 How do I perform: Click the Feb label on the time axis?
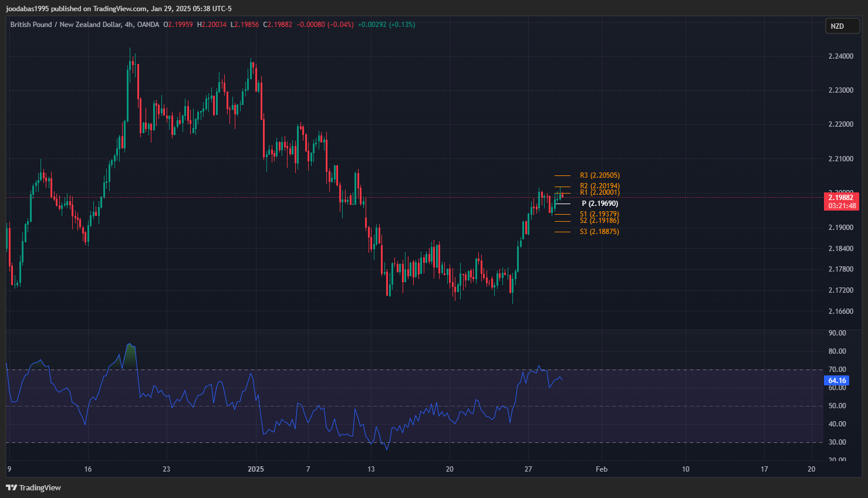601,469
